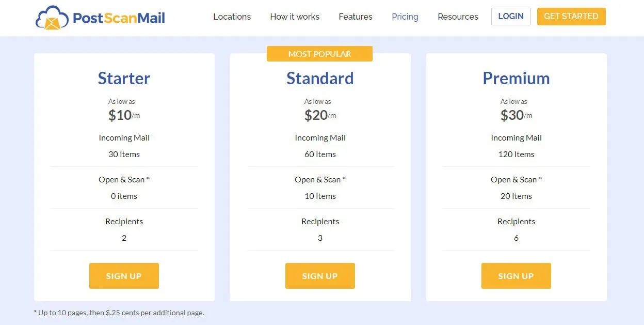
Task: Click Premium plan's 'Open & Scan *' label
Action: point(516,180)
